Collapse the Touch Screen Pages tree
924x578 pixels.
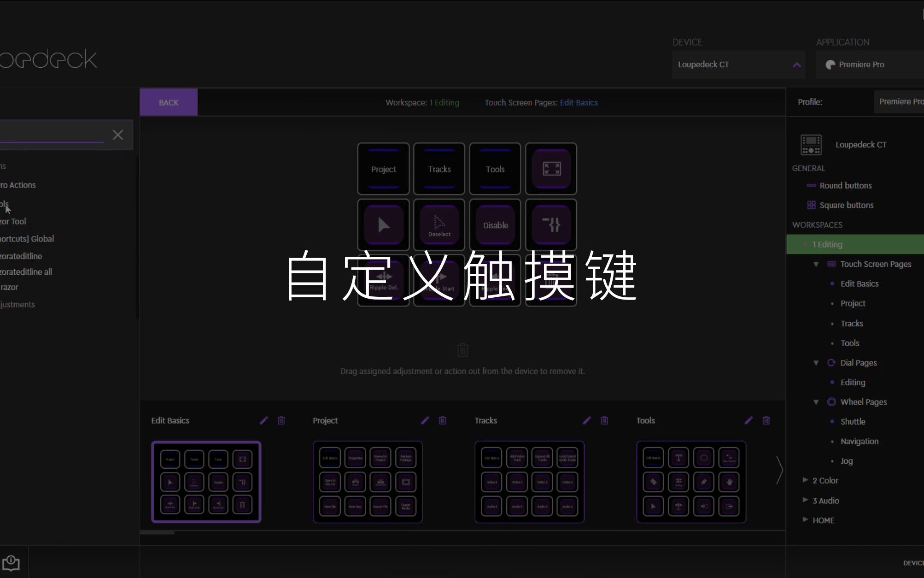coord(816,264)
